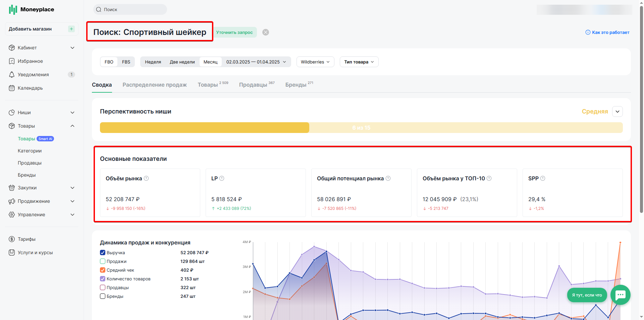
Task: Click the Перспективность ниши progress bar
Action: point(361,128)
